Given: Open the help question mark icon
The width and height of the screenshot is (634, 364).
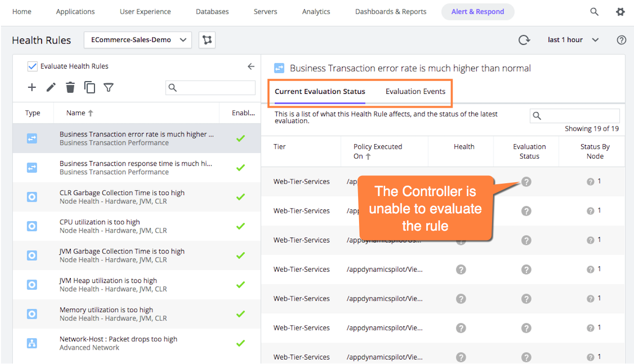Looking at the screenshot, I should click(622, 40).
